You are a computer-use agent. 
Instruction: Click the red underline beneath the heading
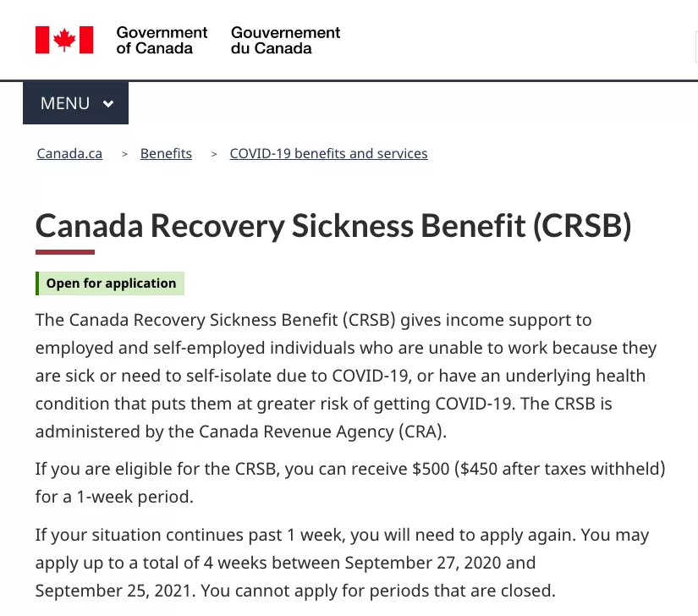(x=65, y=252)
